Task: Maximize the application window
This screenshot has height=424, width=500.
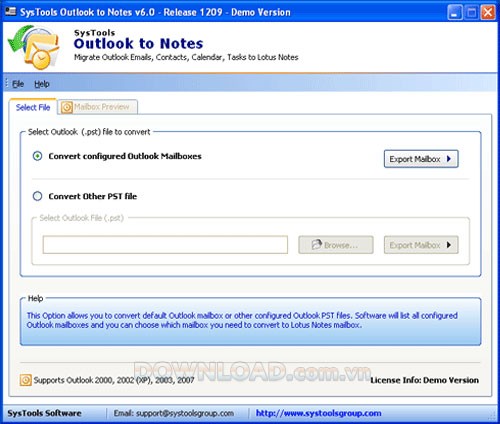Action: (x=471, y=13)
